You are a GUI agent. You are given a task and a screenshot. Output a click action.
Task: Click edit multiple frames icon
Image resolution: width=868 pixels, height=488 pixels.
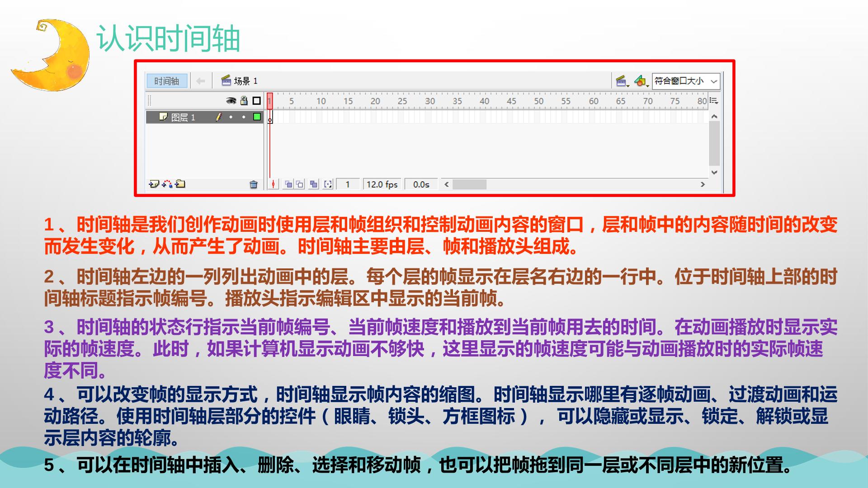(x=314, y=184)
